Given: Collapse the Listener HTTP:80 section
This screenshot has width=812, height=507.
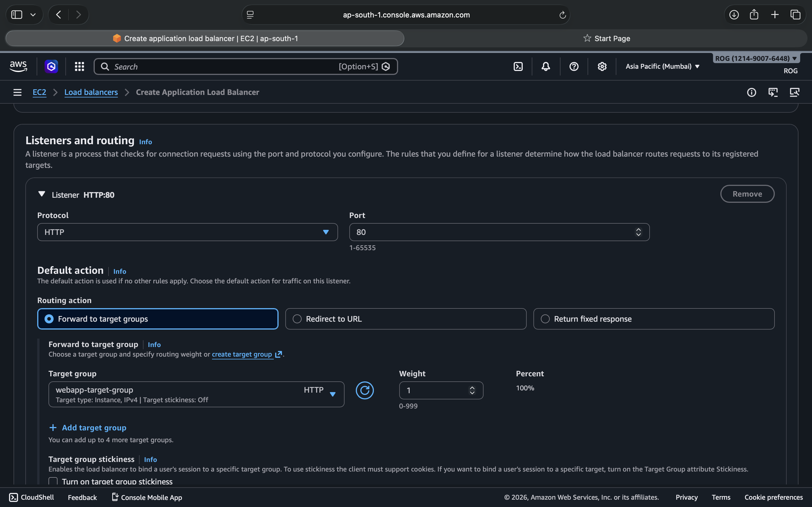Looking at the screenshot, I should [x=42, y=194].
